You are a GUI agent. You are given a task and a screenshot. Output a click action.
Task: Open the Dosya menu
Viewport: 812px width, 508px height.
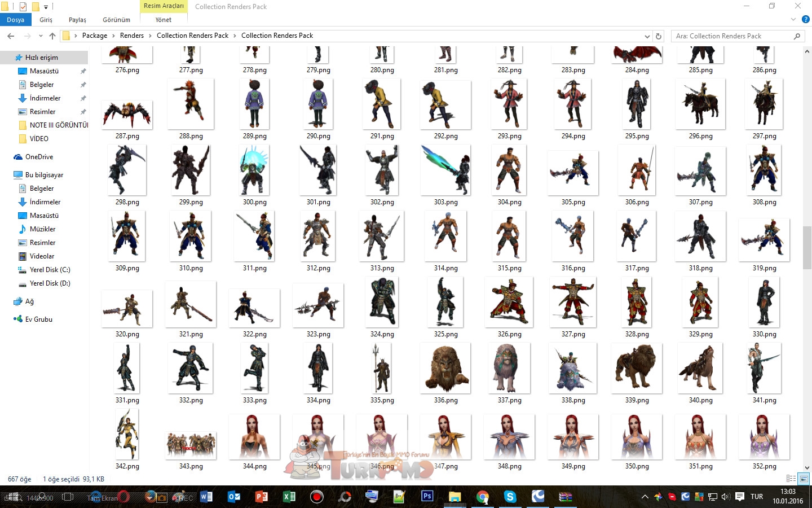15,20
